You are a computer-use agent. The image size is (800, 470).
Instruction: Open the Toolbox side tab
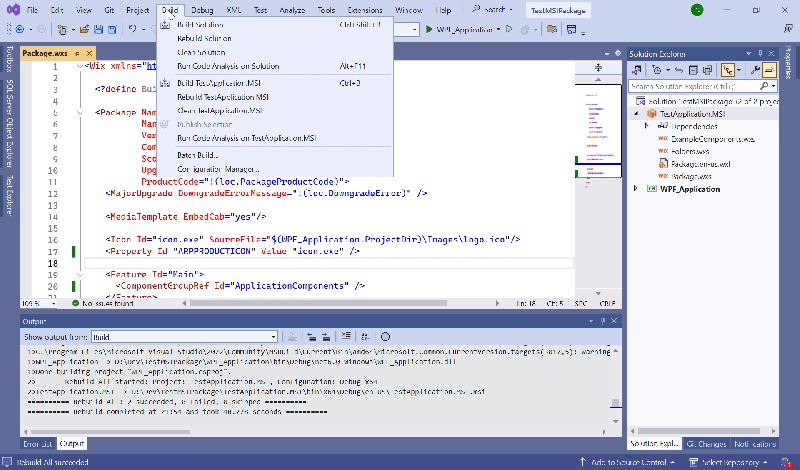click(x=9, y=59)
